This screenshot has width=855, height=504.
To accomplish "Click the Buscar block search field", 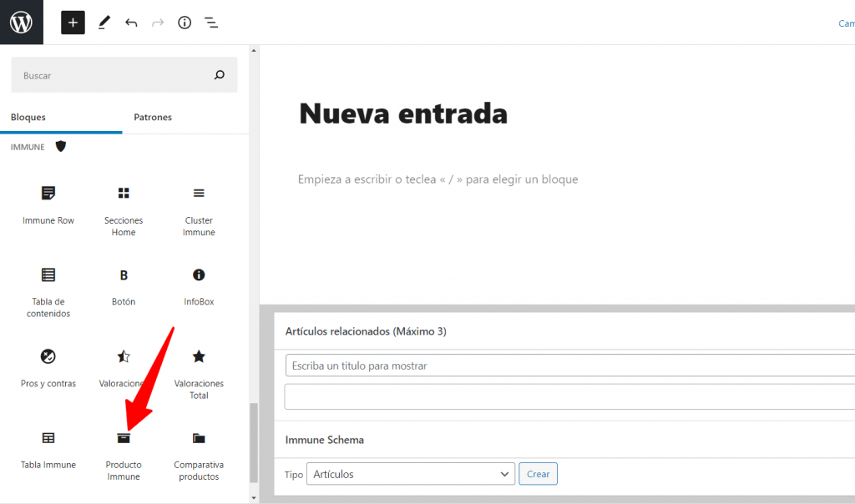I will 113,75.
